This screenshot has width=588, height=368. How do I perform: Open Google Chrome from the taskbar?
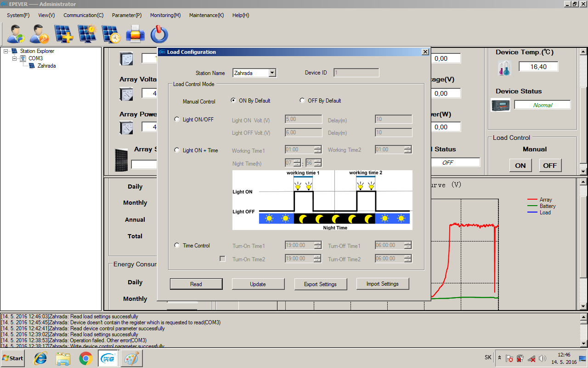(x=85, y=358)
